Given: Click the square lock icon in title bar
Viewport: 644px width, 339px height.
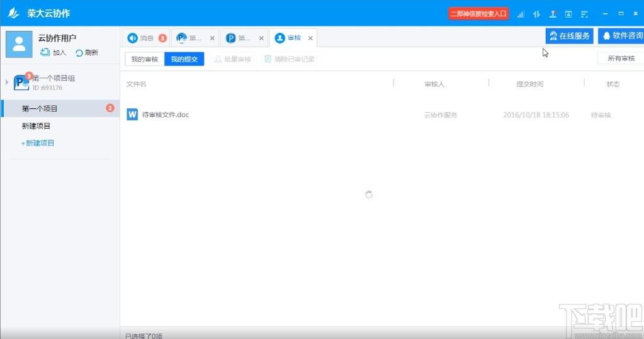Looking at the screenshot, I should [x=568, y=14].
